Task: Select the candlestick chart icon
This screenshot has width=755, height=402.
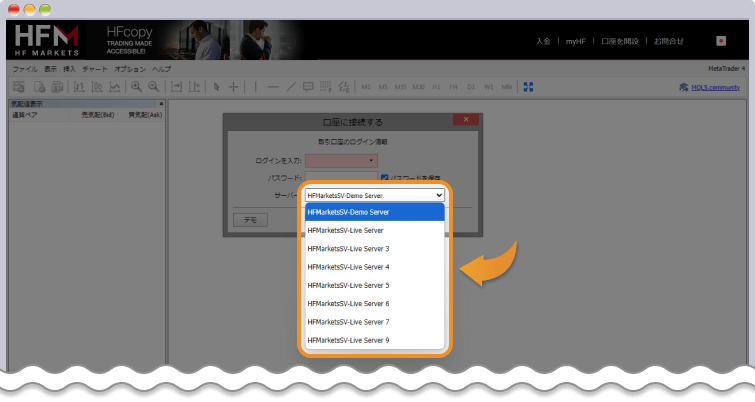Action: (97, 87)
